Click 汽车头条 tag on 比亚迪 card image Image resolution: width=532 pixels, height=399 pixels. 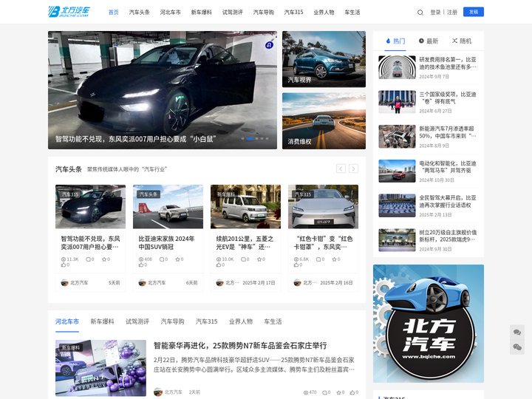point(149,194)
